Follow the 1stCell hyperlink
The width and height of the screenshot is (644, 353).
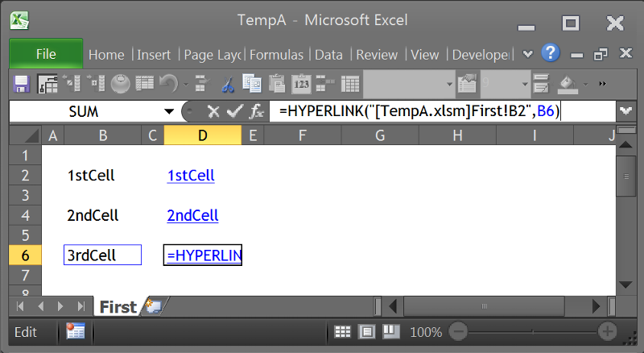click(x=191, y=176)
